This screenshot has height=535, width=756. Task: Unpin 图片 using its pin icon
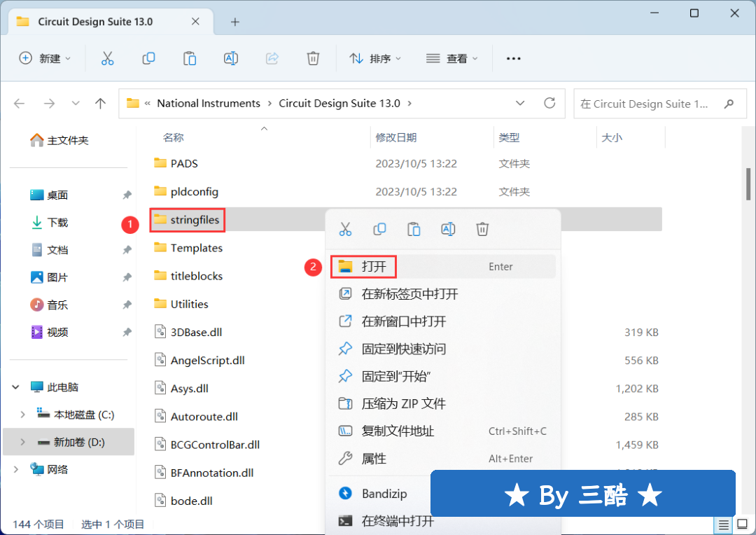click(127, 277)
